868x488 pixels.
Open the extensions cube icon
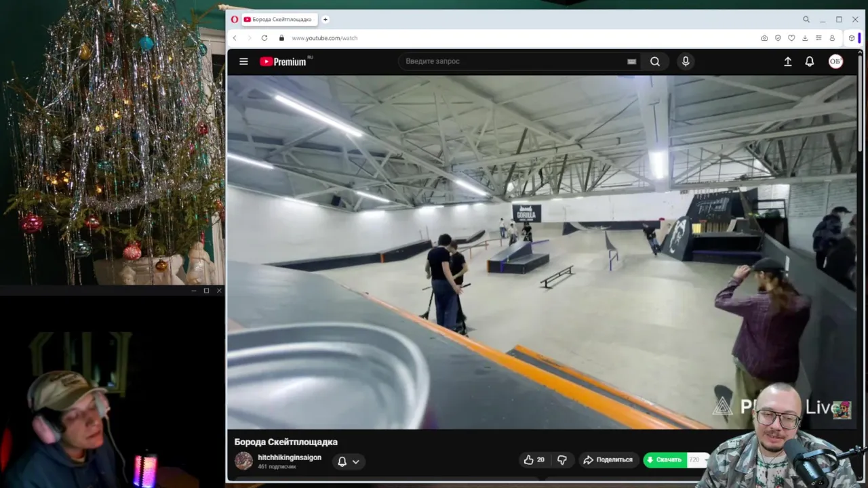(852, 38)
